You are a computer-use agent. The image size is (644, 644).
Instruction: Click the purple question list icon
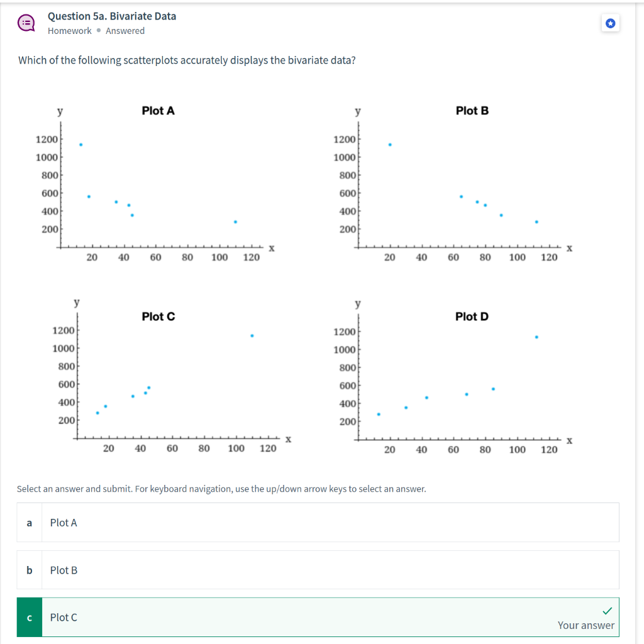pyautogui.click(x=26, y=23)
